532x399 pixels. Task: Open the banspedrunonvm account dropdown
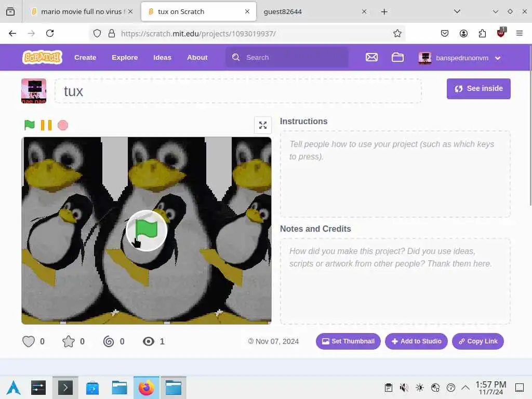pos(460,58)
